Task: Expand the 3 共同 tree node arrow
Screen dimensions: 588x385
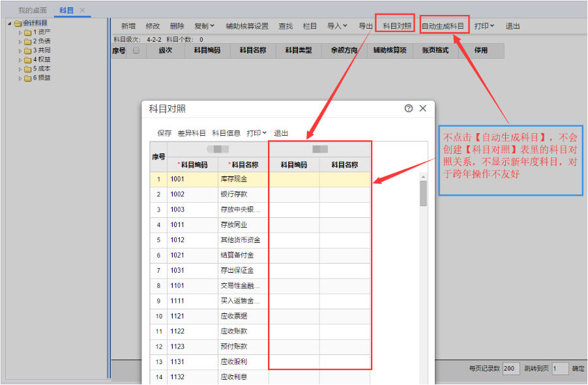Action: point(20,51)
